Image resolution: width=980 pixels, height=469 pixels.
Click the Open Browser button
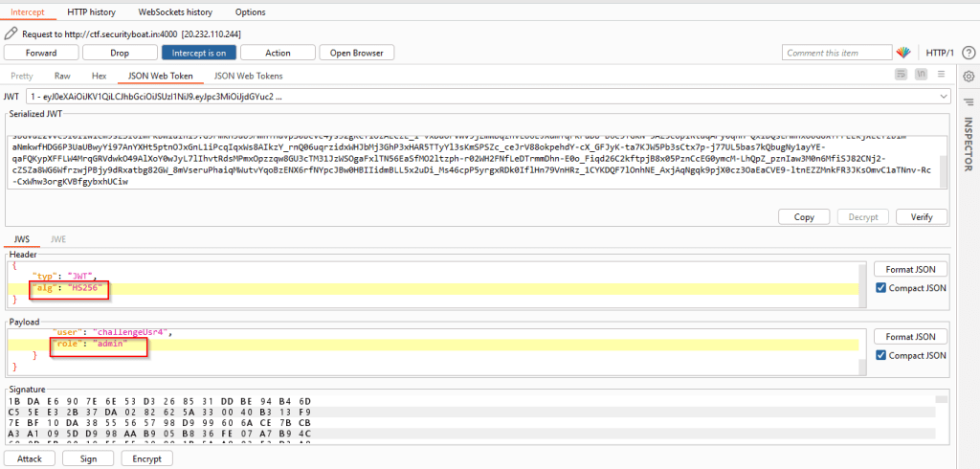pyautogui.click(x=356, y=54)
